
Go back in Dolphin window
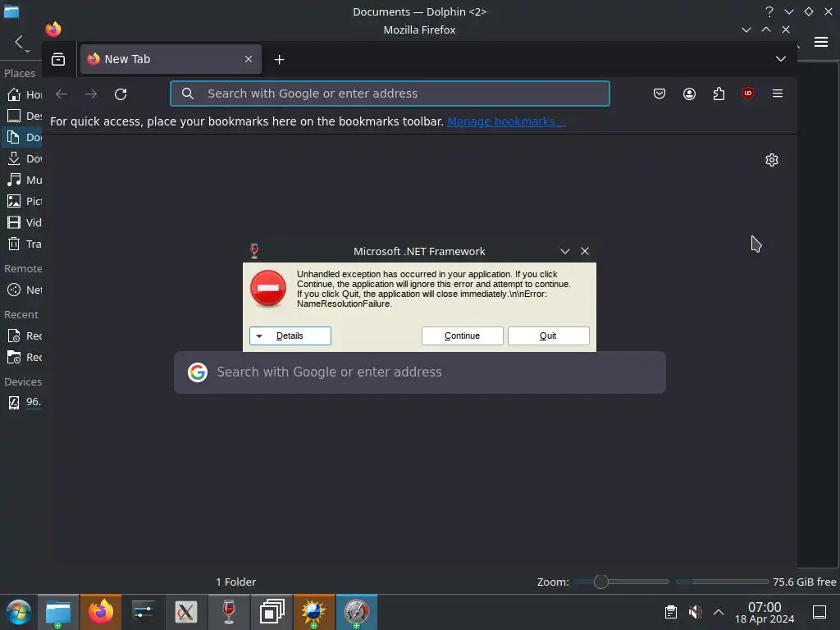(x=19, y=42)
